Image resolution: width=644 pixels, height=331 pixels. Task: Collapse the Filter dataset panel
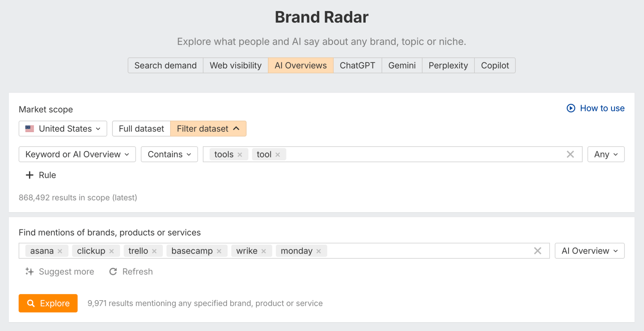[208, 129]
